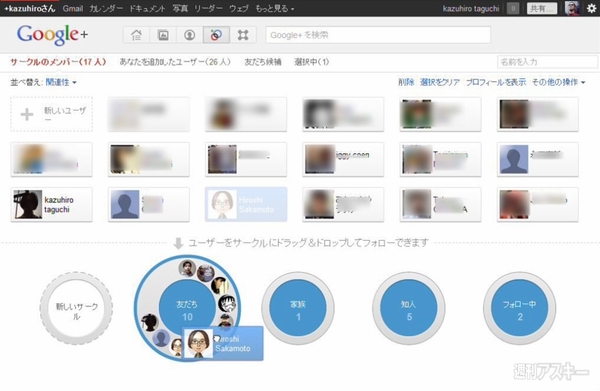Switch to 友だち候補 tab

click(x=262, y=62)
